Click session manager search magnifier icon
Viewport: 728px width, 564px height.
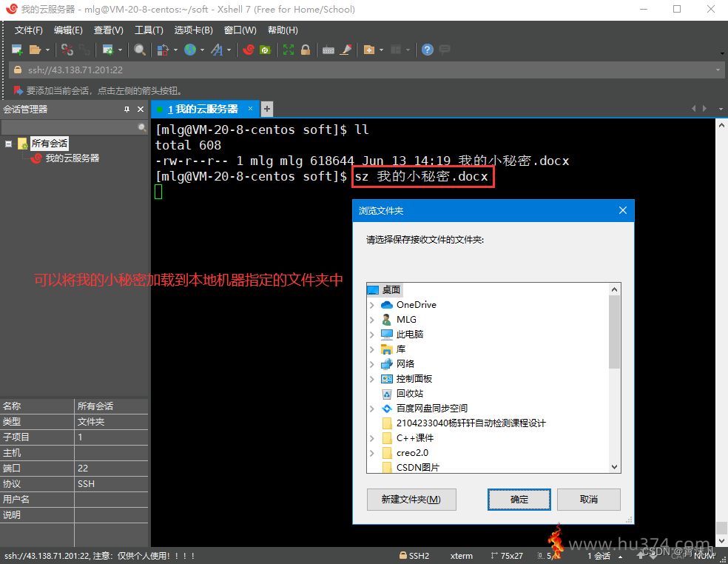142,127
